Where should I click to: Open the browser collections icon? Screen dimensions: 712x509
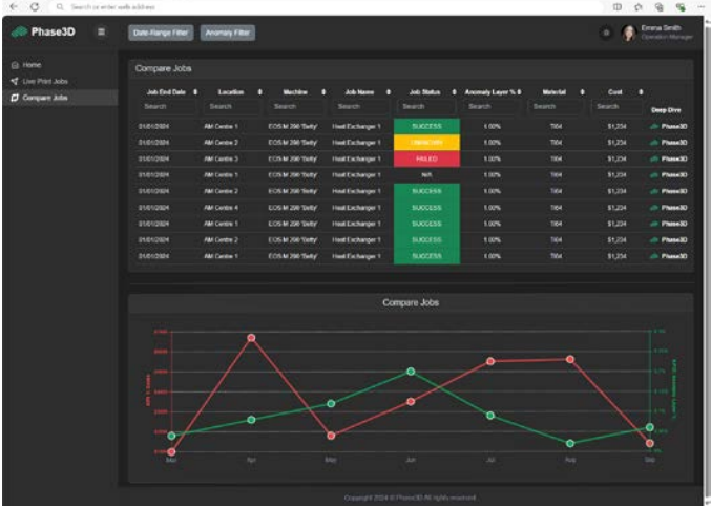659,7
